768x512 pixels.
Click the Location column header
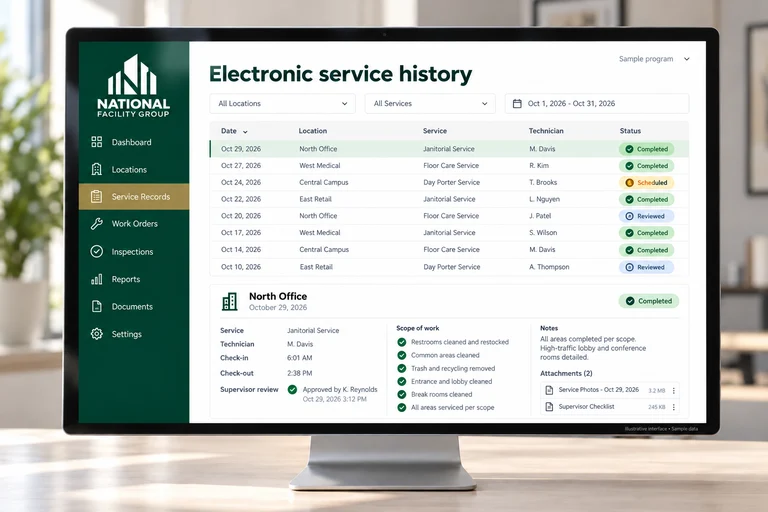click(x=312, y=131)
